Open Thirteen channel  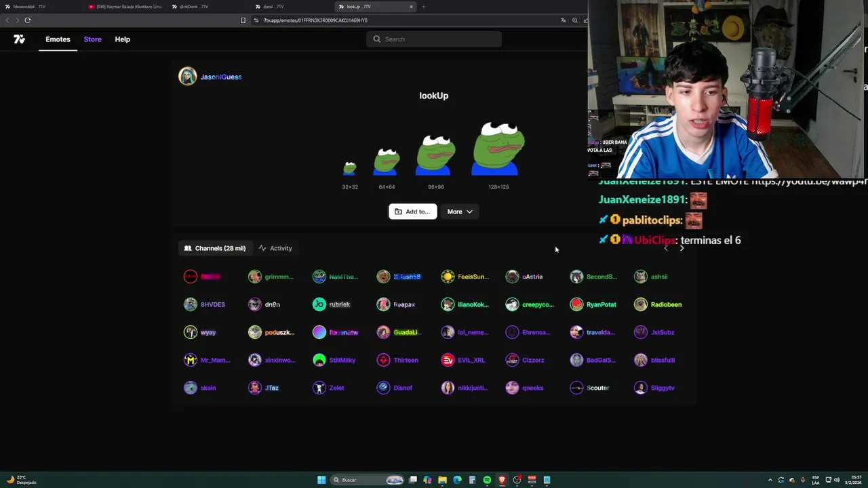click(x=398, y=360)
